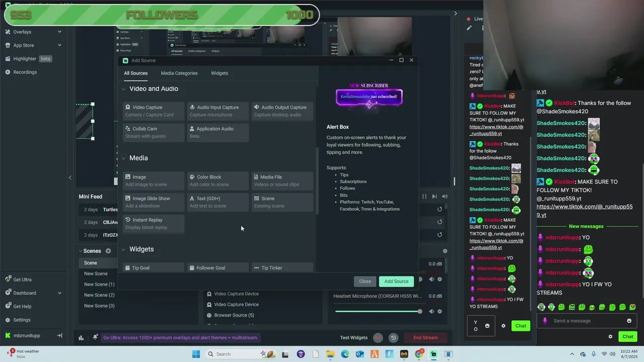
Task: Skip to next Mini Feed alert
Action: click(434, 197)
